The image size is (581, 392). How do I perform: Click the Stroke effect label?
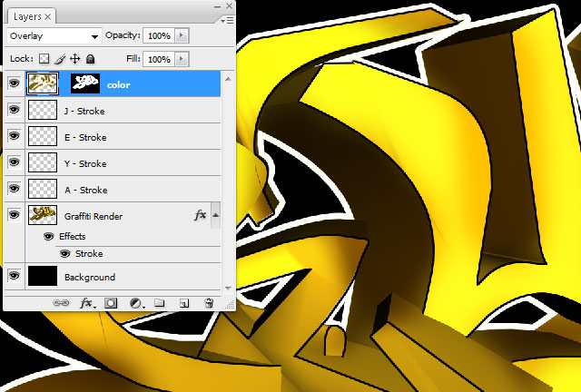[x=89, y=254]
